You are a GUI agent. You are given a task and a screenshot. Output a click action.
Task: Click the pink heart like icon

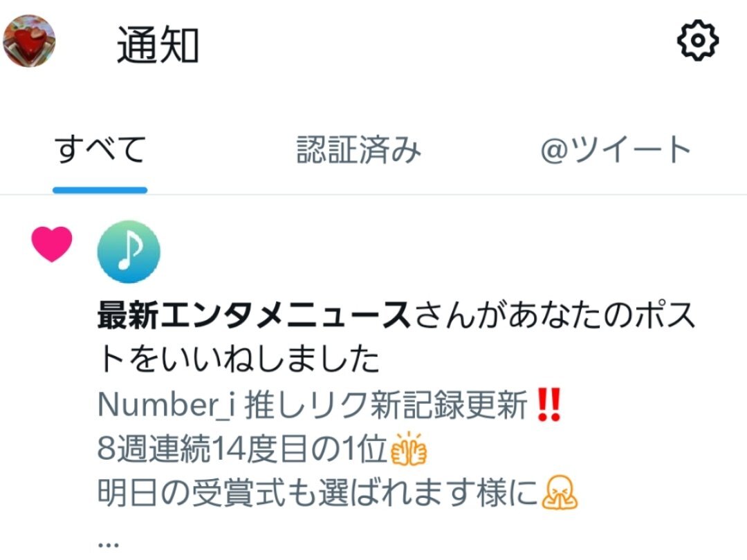(52, 244)
